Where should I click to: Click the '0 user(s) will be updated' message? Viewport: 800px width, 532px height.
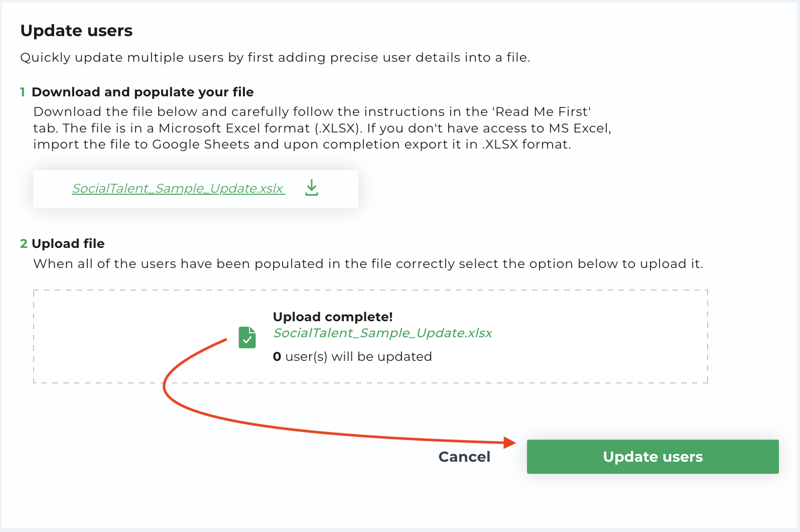coord(352,356)
